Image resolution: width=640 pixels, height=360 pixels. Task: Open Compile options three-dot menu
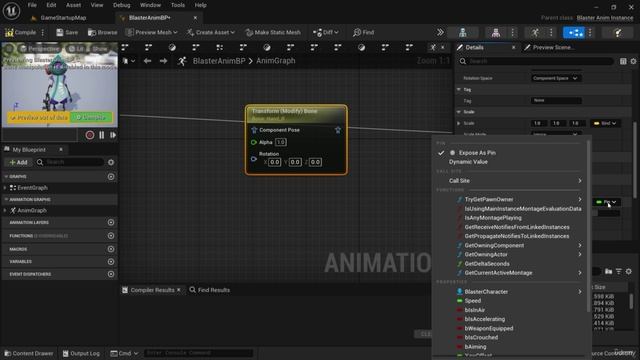(x=42, y=32)
